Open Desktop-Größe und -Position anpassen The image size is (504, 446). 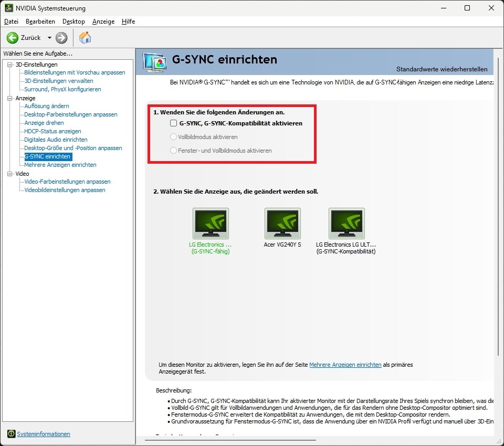[73, 148]
